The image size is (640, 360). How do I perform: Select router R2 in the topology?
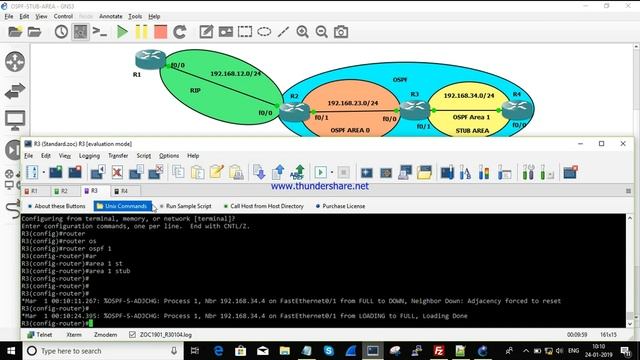tap(294, 111)
